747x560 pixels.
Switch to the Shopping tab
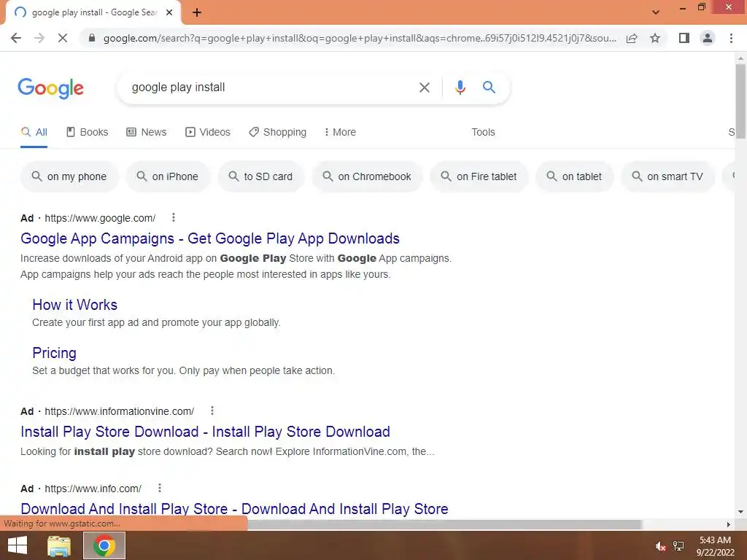278,133
